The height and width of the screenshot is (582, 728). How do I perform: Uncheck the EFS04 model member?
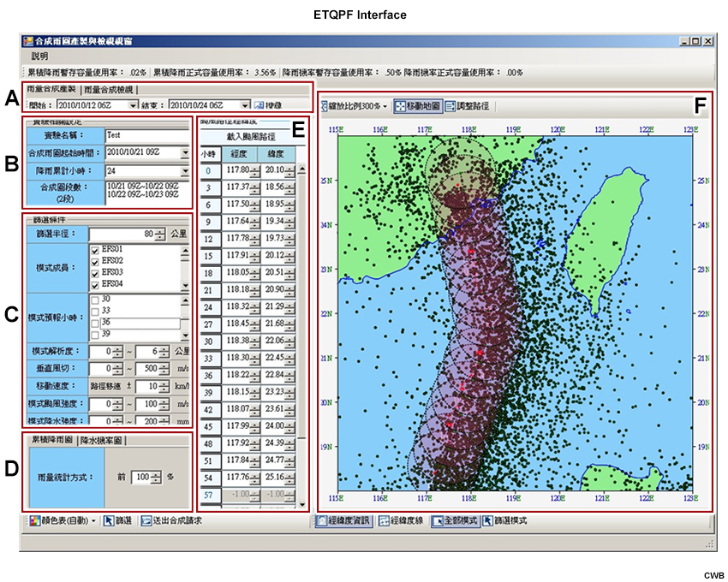point(95,285)
